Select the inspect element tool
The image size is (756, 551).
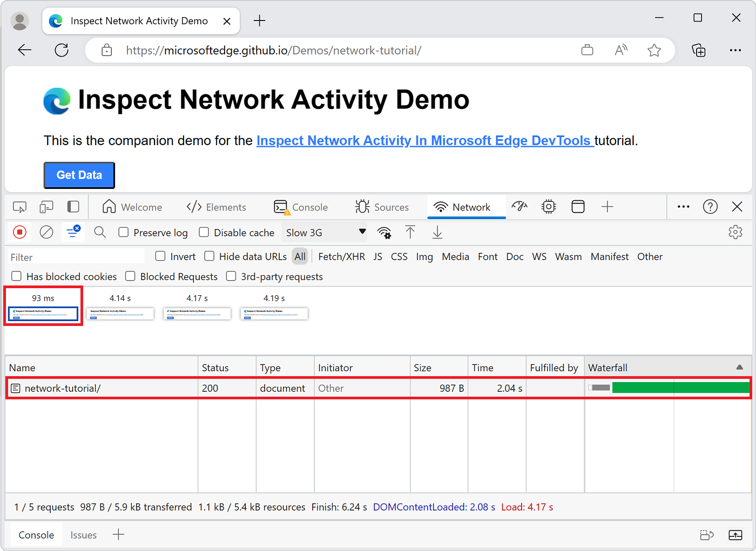pos(19,207)
